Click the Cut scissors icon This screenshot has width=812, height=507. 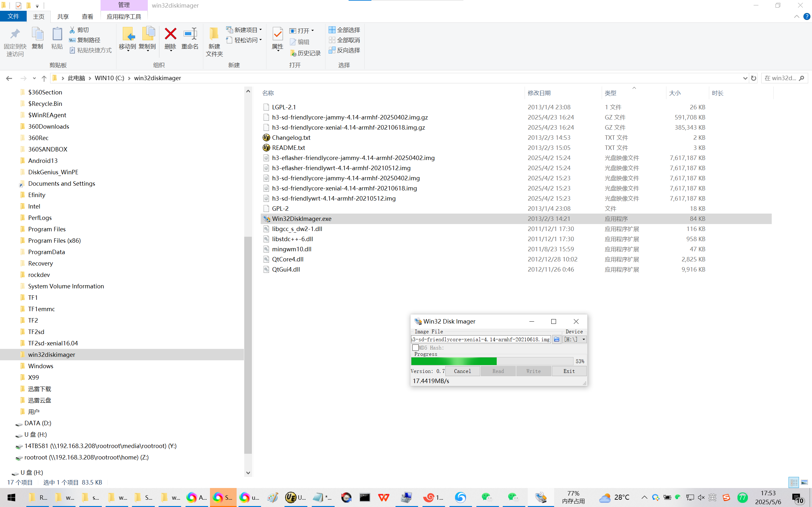point(72,30)
